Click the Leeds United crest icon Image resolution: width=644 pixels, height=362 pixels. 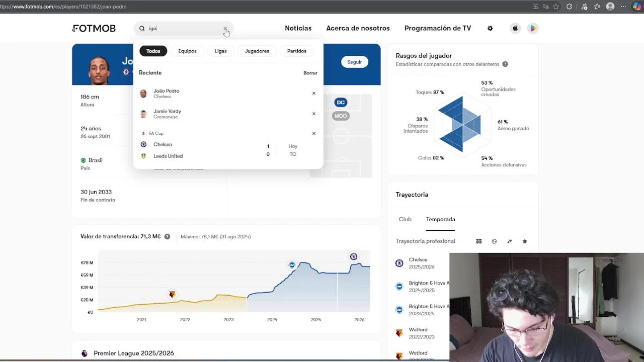point(143,156)
